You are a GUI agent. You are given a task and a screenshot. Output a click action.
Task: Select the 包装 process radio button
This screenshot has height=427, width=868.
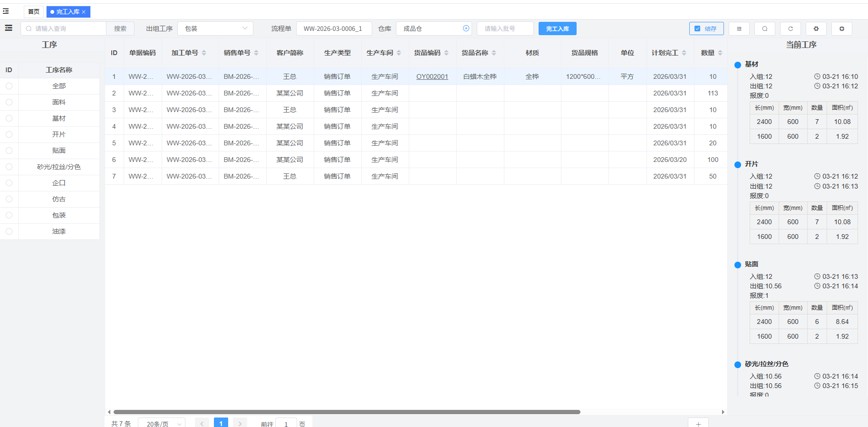pos(9,215)
